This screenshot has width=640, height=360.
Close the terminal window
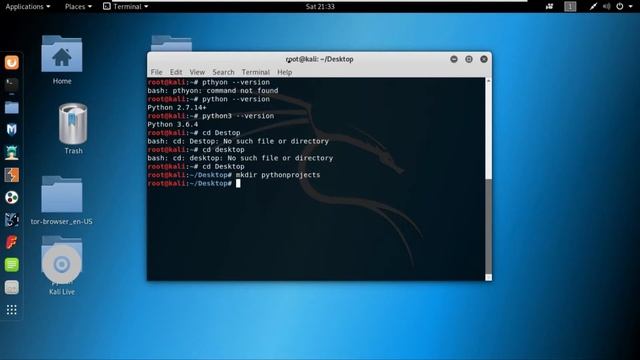[484, 59]
